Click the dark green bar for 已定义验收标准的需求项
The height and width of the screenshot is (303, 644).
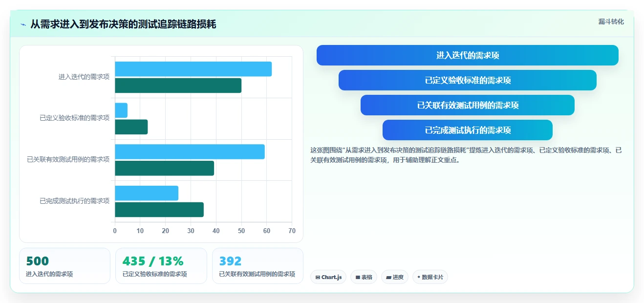131,127
